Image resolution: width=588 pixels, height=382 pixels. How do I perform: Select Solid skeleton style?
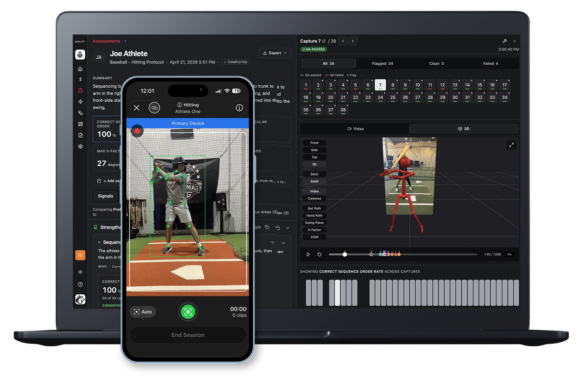[315, 182]
